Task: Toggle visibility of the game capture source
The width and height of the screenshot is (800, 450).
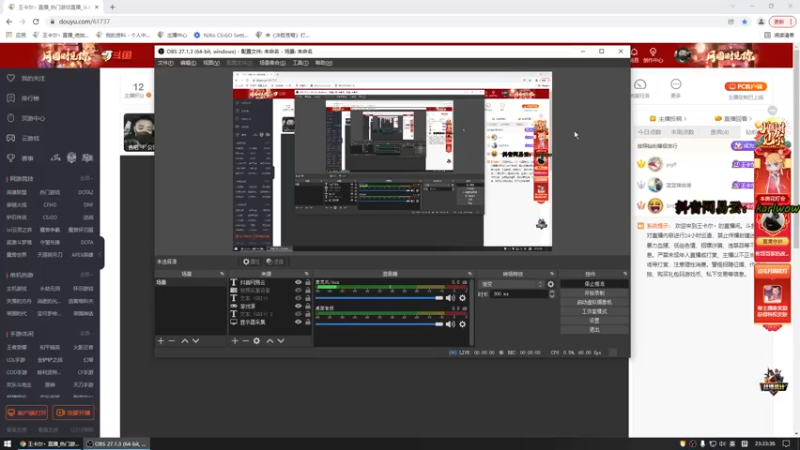Action: (x=298, y=306)
